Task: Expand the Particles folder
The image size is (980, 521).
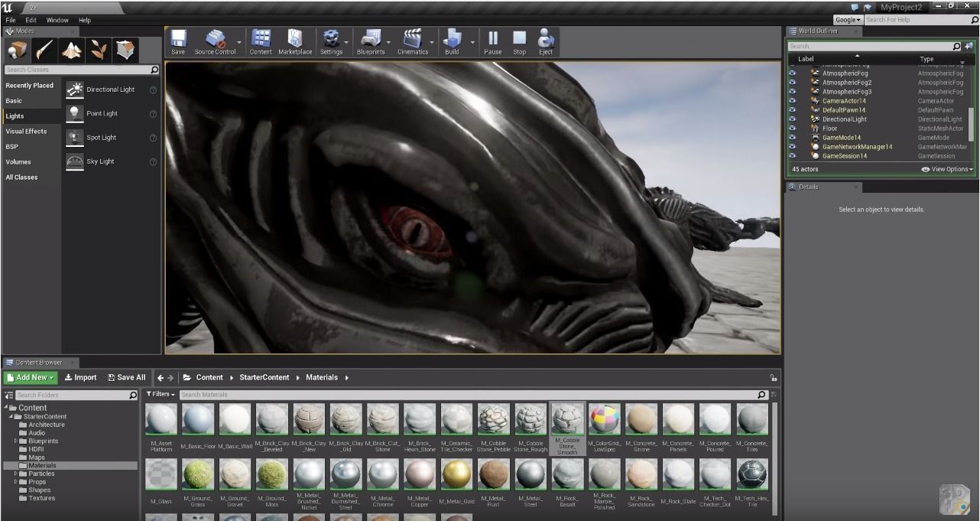Action: click(15, 474)
